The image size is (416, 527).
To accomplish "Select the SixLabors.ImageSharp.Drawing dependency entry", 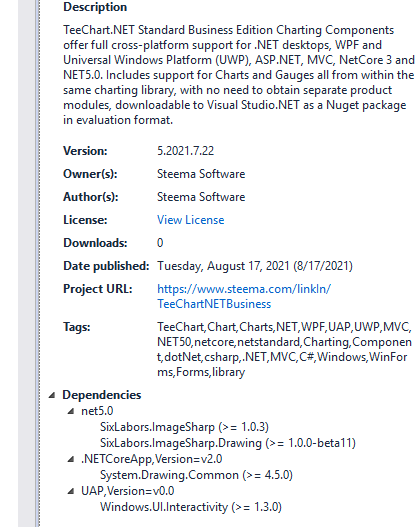I will pyautogui.click(x=227, y=443).
